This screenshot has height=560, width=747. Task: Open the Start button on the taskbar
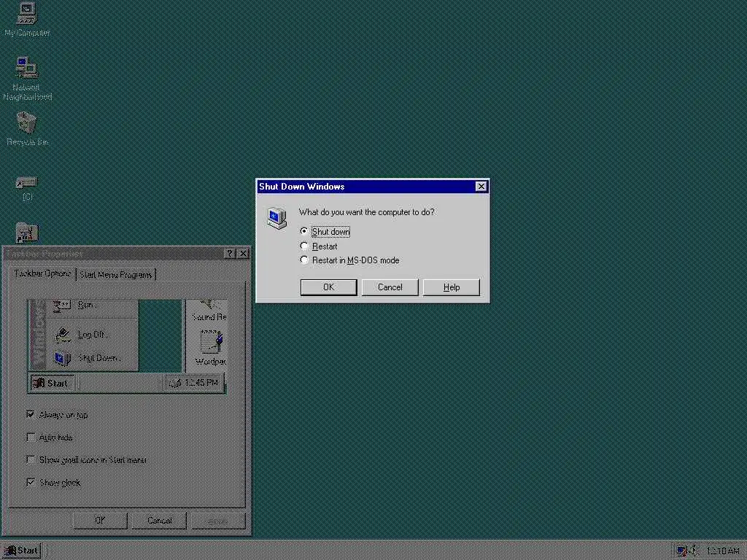point(21,551)
